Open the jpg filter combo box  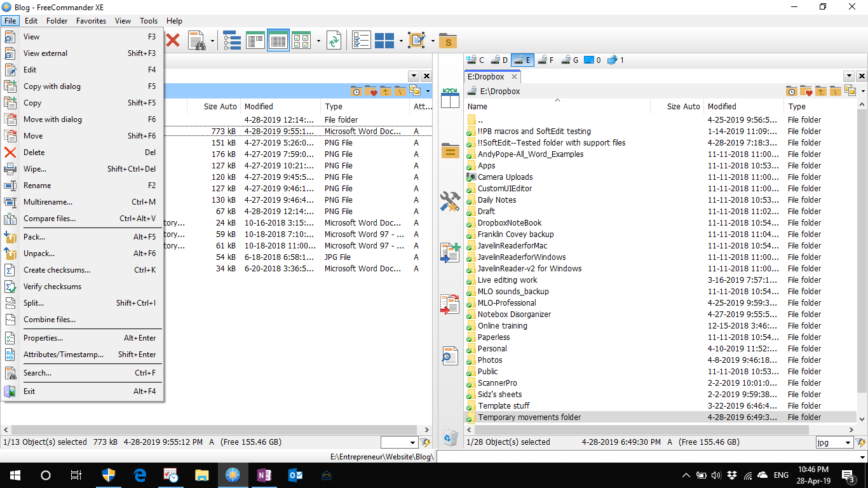(x=834, y=442)
